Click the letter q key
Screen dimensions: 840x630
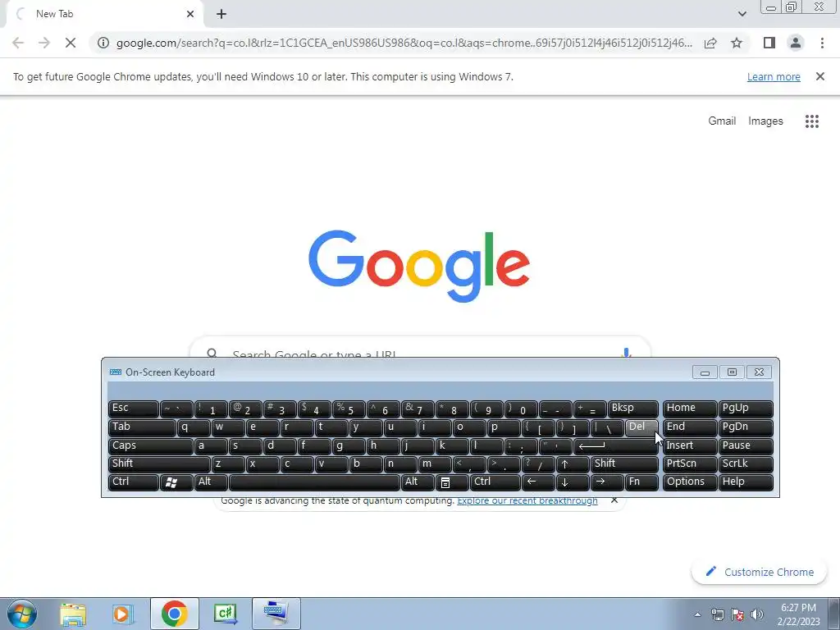[x=194, y=427]
